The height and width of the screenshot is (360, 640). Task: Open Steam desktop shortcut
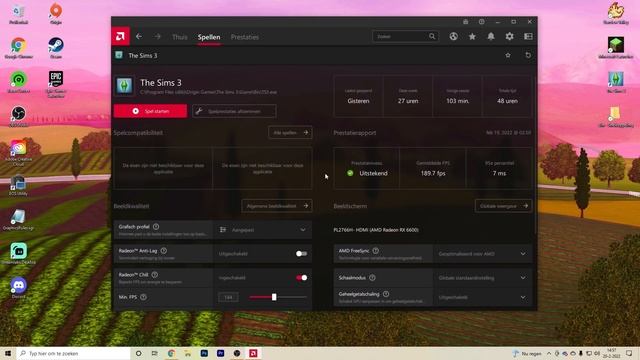[56, 48]
